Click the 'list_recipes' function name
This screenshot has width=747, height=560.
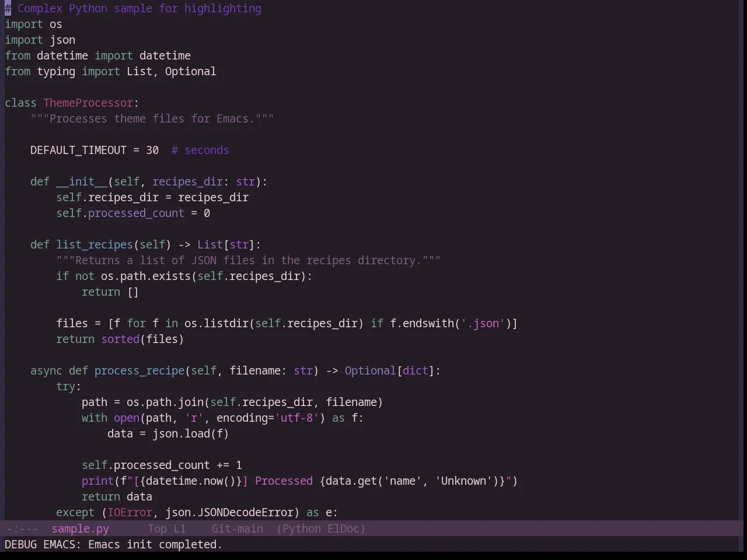[95, 244]
